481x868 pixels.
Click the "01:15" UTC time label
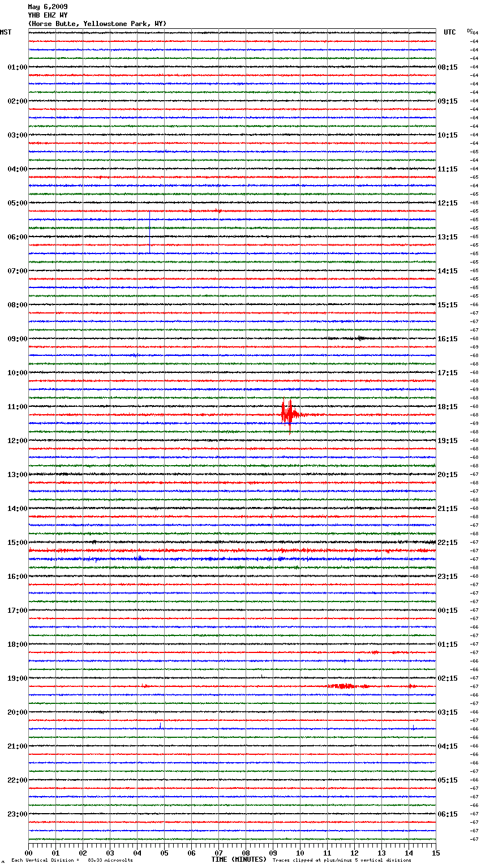[x=448, y=644]
